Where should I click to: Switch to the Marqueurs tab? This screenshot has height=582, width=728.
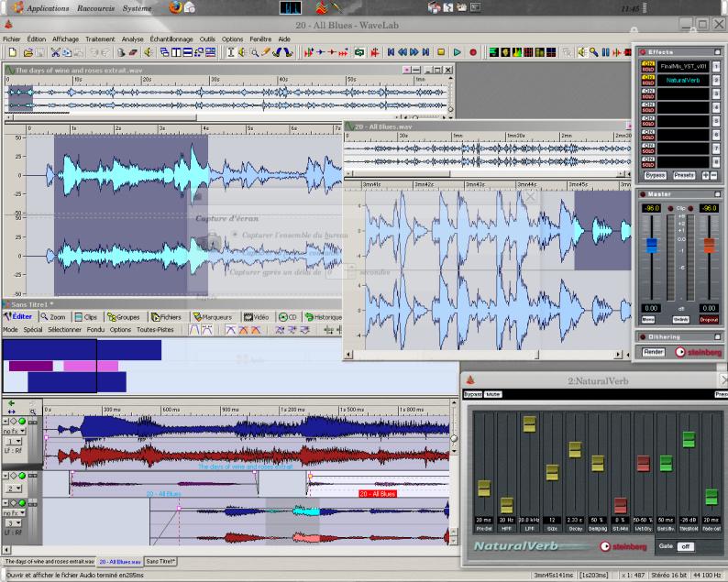(x=215, y=317)
